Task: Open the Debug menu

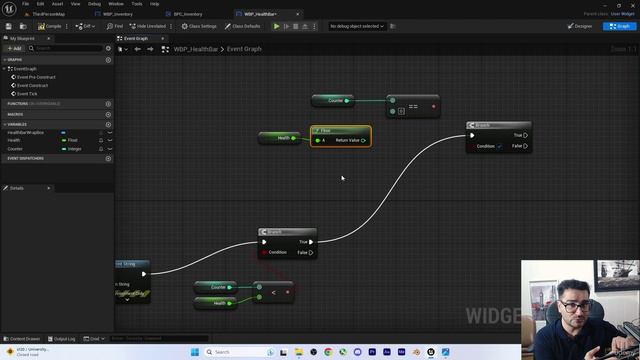Action: pos(94,4)
